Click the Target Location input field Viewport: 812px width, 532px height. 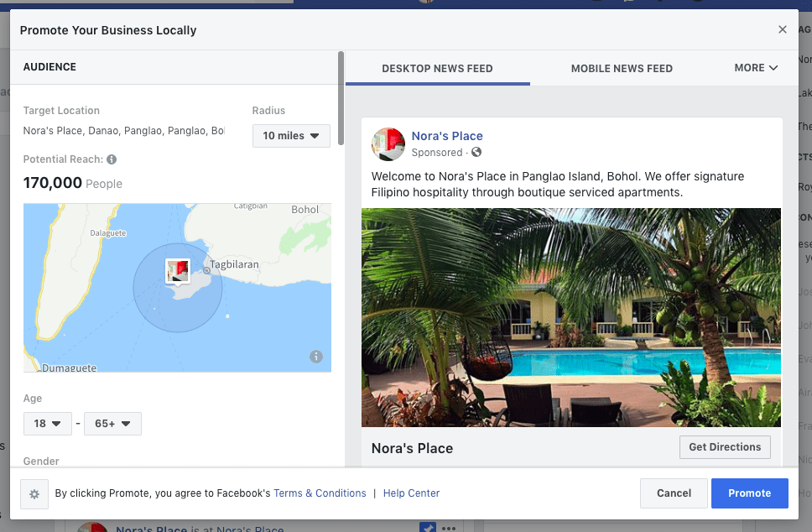tap(124, 131)
